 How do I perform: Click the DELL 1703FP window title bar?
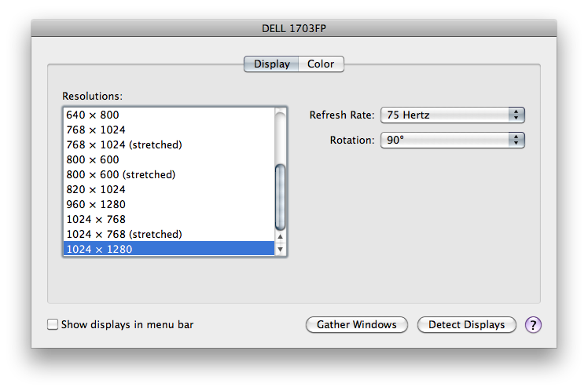click(294, 28)
